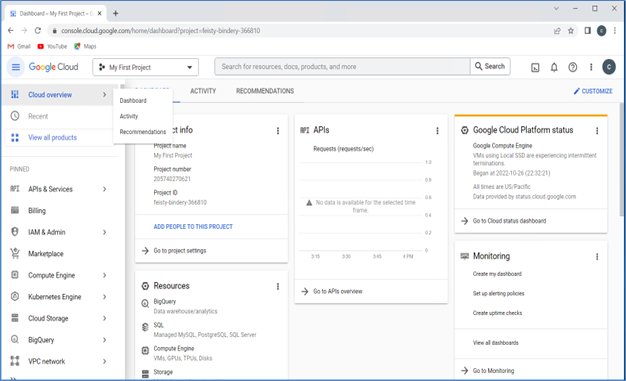Focus the resources search input field
Viewport: 626px width, 381px height.
342,67
